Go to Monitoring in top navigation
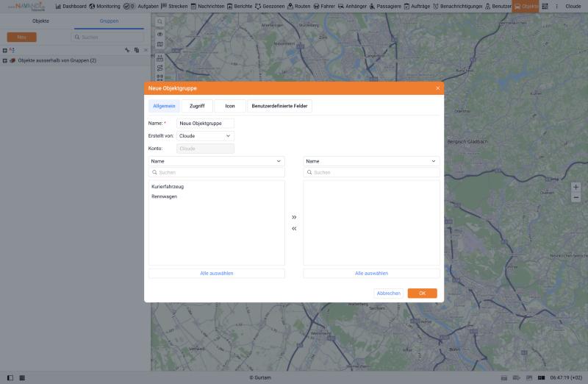 pyautogui.click(x=104, y=7)
